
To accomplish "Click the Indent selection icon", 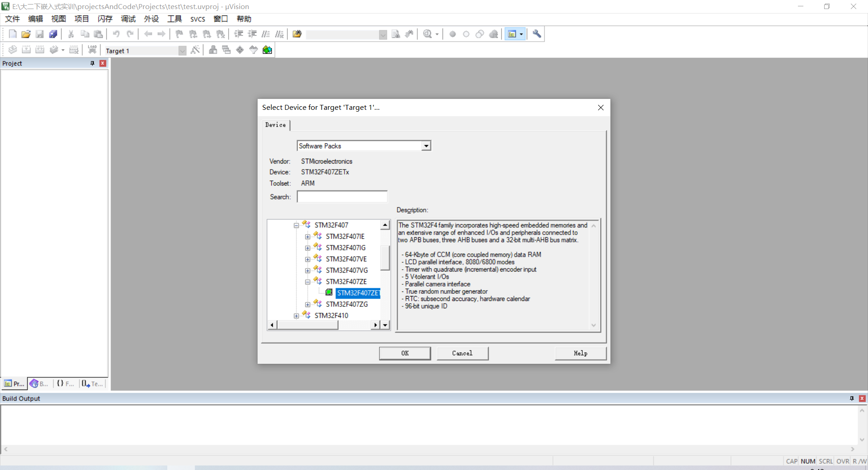I will click(x=239, y=34).
